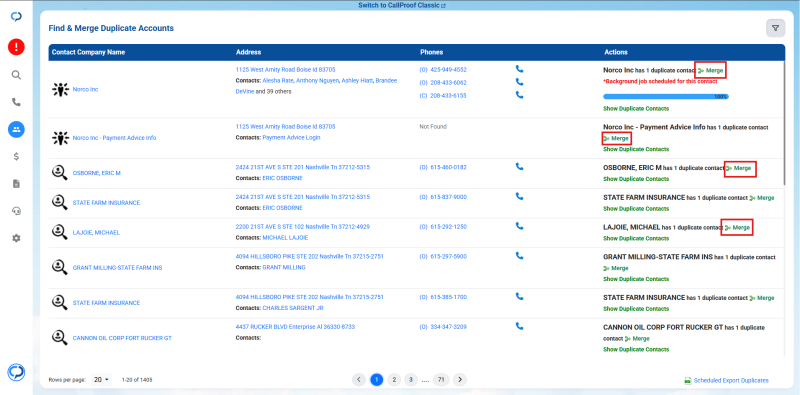This screenshot has height=395, width=800.
Task: Click the CallProof logo at top left
Action: 16,16
